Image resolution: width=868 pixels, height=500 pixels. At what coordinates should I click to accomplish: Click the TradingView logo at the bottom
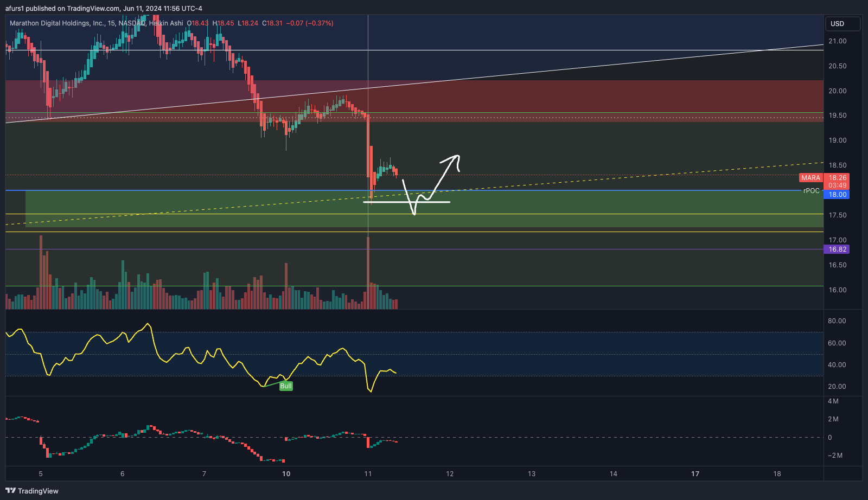32,491
